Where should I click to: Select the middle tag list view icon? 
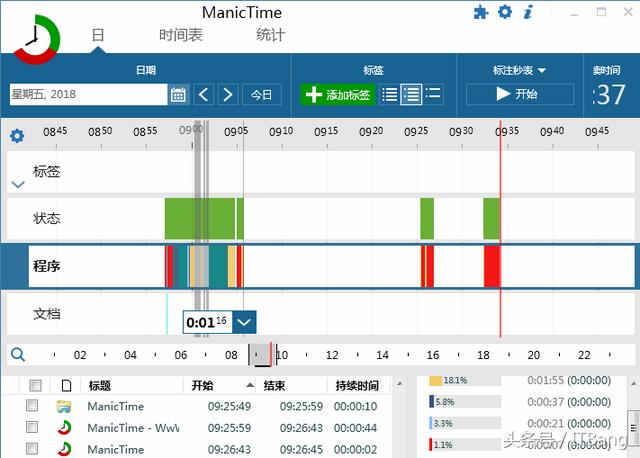point(411,94)
